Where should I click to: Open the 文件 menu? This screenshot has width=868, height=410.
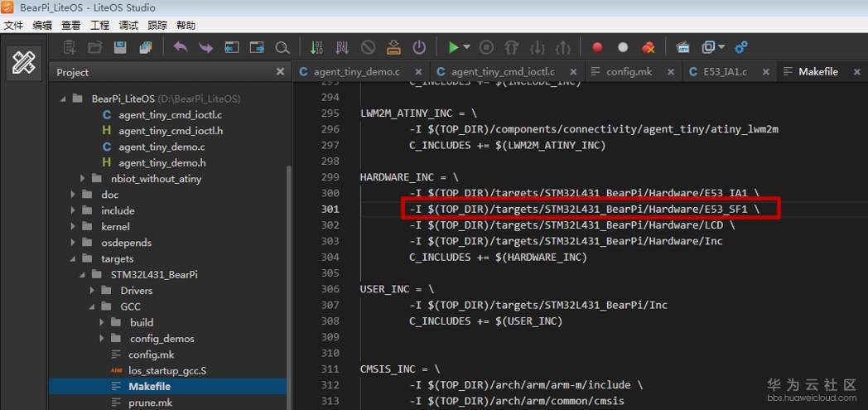pos(13,25)
